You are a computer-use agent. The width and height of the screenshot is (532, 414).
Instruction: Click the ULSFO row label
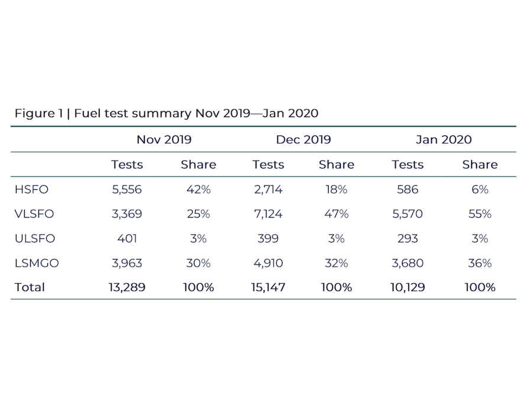point(35,238)
